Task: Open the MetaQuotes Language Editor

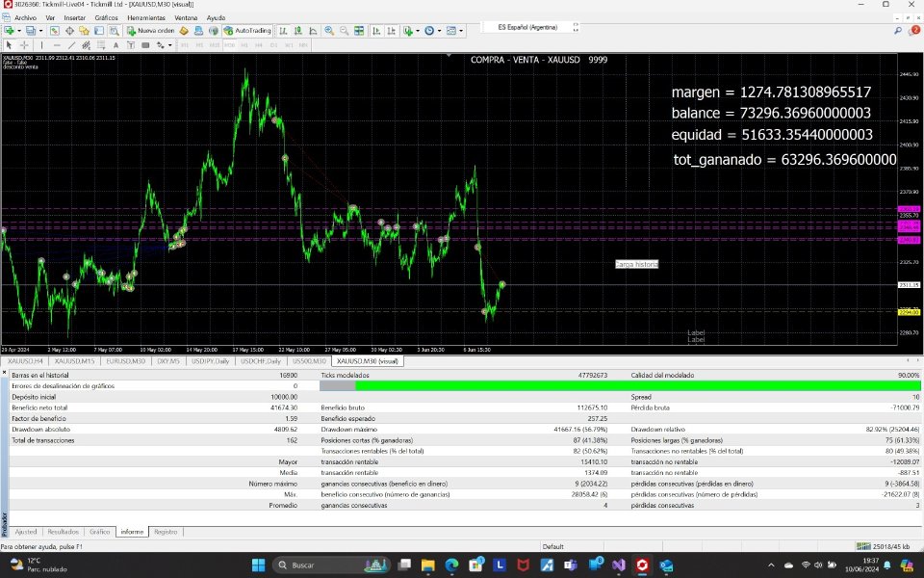Action: pyautogui.click(x=183, y=30)
